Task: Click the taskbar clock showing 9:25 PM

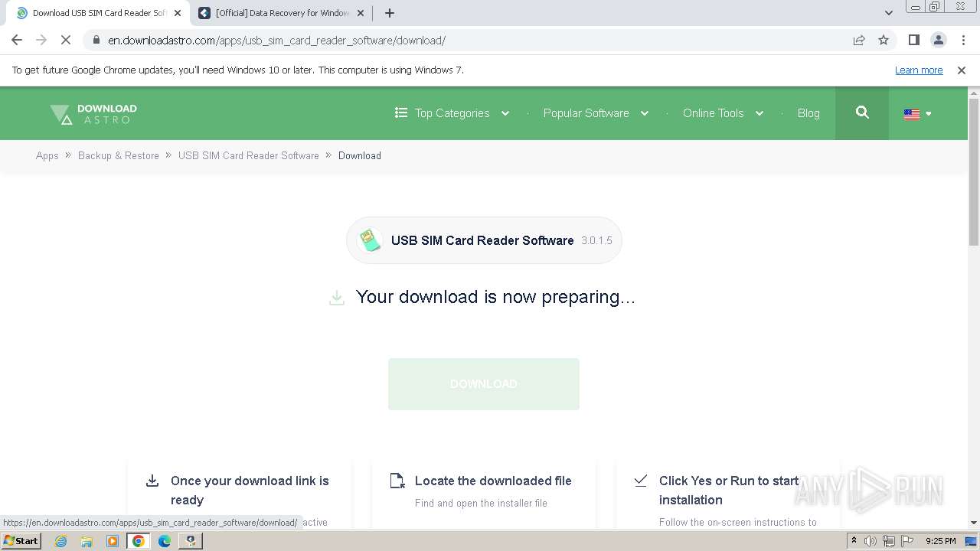Action: click(x=941, y=541)
